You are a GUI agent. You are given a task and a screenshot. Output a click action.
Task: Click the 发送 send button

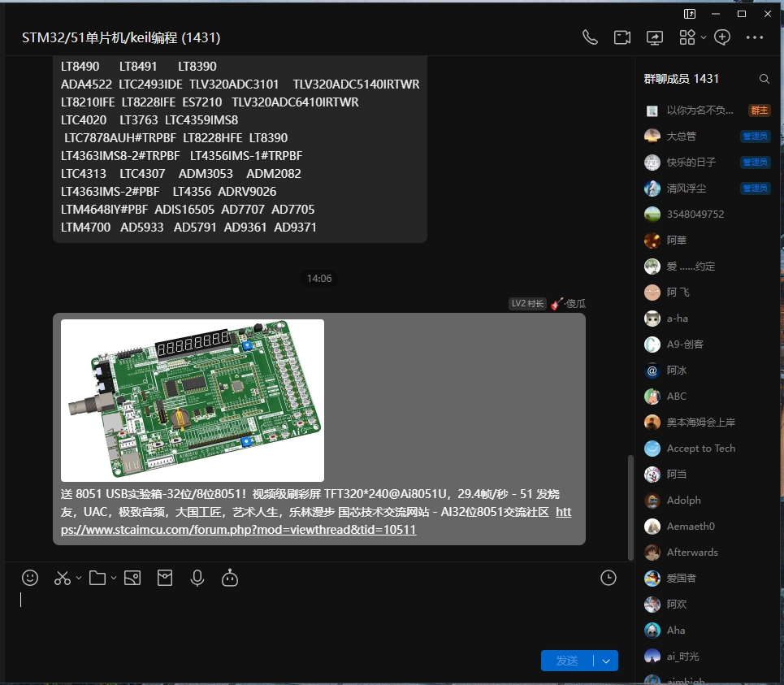(567, 661)
